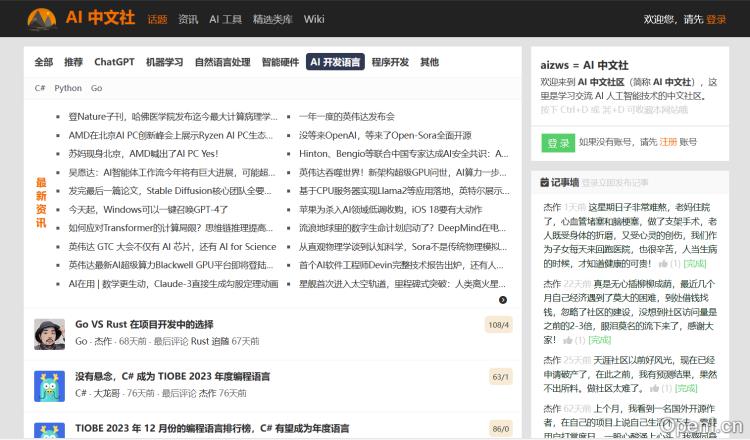Click 完成 on the 这星期日子非常难熬 note

point(695,264)
